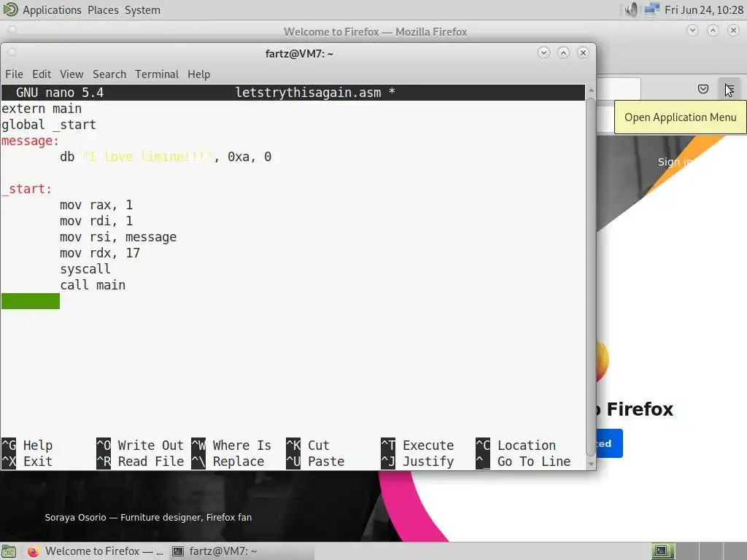
Task: Minimize the fartz@VM7 terminal window
Action: pyautogui.click(x=543, y=52)
